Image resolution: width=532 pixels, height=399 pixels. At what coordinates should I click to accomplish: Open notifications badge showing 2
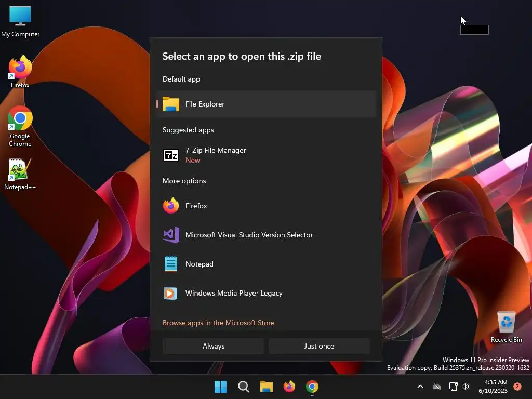click(517, 387)
